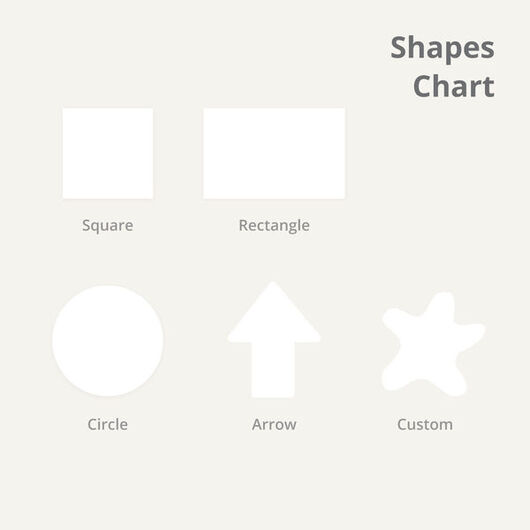530x530 pixels.
Task: Click the arrow shape's triangular head
Action: [x=274, y=314]
